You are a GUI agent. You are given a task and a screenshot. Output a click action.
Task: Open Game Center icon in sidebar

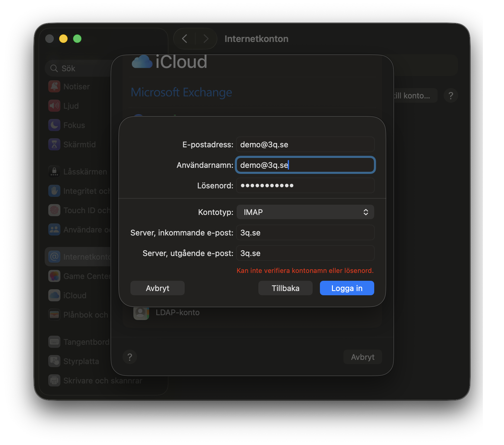pyautogui.click(x=54, y=276)
